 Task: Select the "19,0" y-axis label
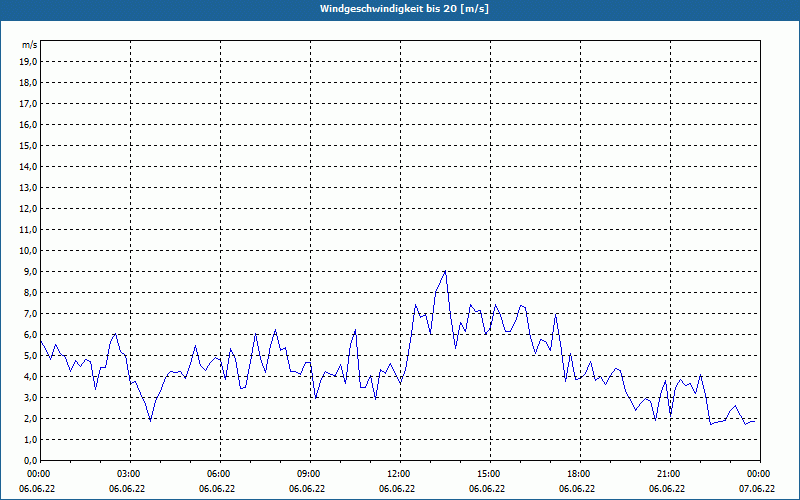click(x=29, y=62)
